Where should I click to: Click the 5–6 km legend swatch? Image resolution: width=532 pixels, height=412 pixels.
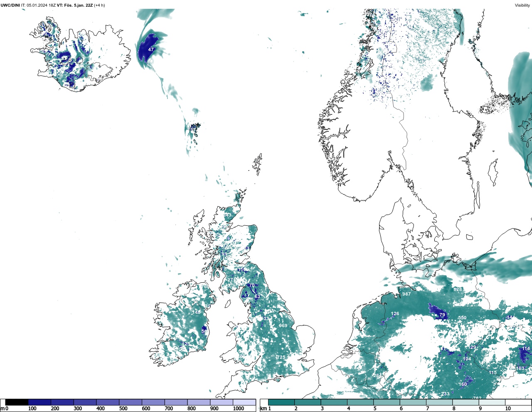pos(387,402)
